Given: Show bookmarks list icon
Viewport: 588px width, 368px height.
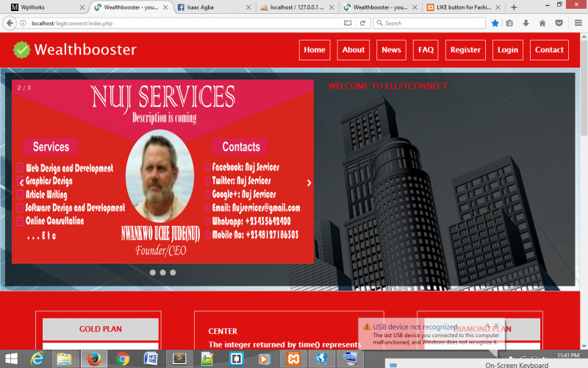Looking at the screenshot, I should [509, 24].
